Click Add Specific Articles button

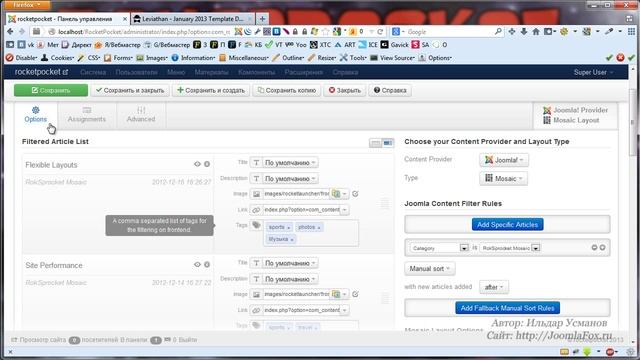(x=507, y=224)
